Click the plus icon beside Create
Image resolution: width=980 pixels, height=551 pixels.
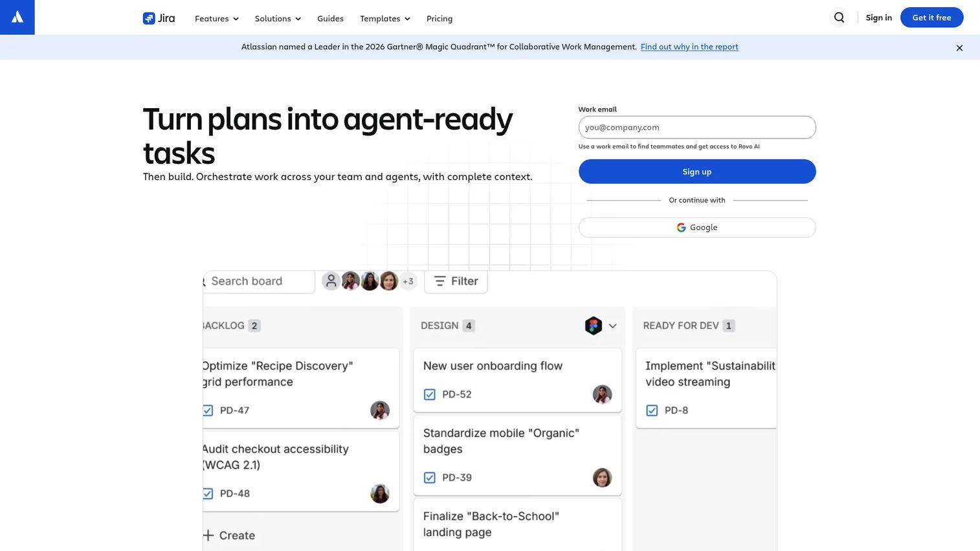[208, 535]
